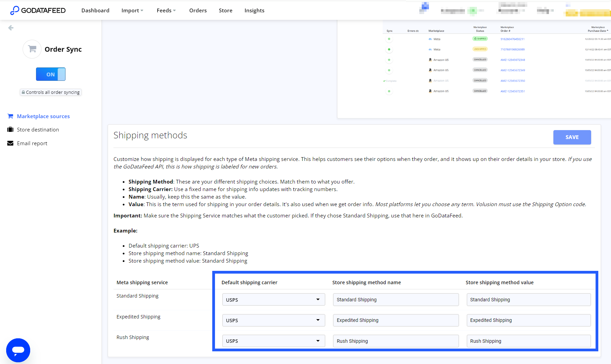The height and width of the screenshot is (364, 611).
Task: Click the Marketplace sources cart icon
Action: pos(10,116)
